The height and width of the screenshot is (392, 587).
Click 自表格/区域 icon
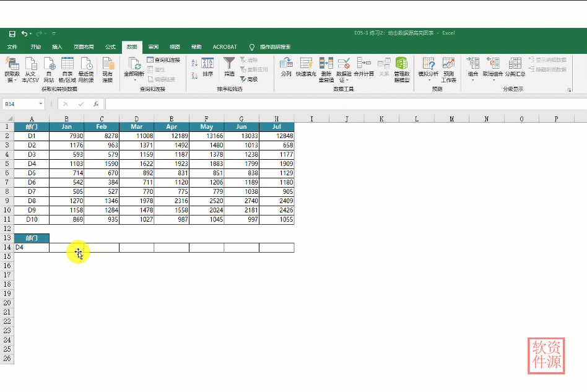tap(67, 69)
